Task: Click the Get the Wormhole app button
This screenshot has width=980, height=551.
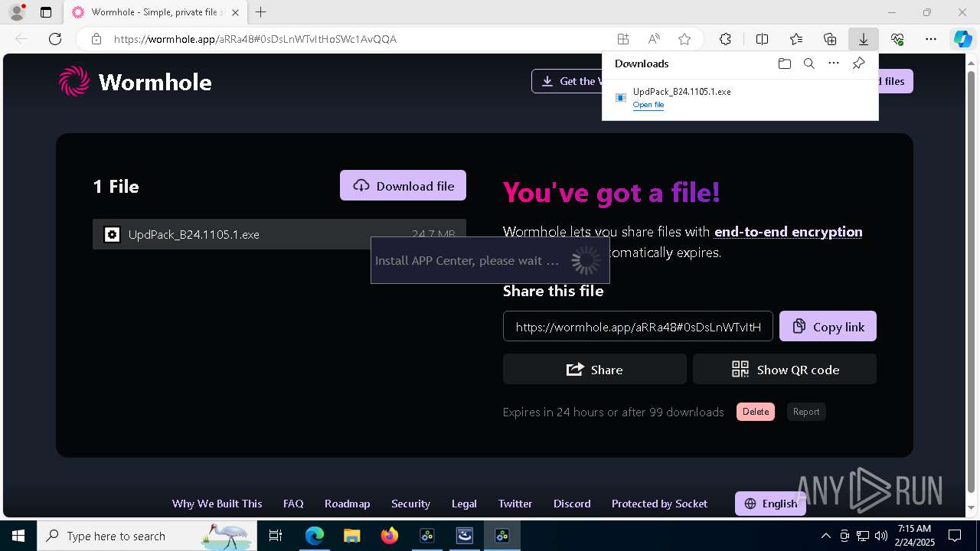Action: (x=567, y=81)
